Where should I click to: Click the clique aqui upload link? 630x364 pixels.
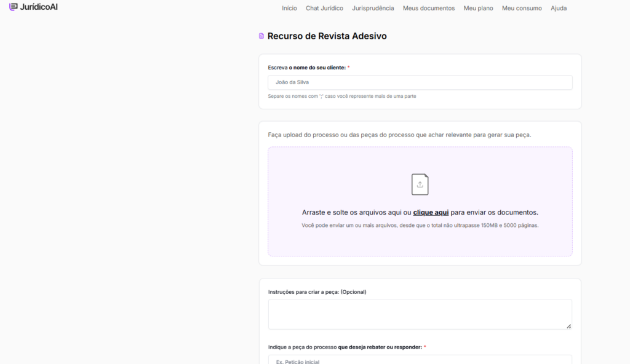pyautogui.click(x=431, y=212)
